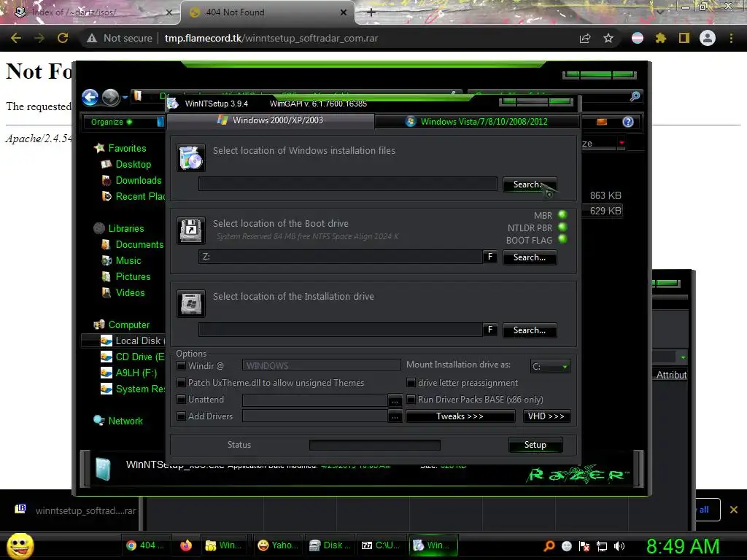Share this page from the address bar
The width and height of the screenshot is (747, 560).
coord(585,38)
